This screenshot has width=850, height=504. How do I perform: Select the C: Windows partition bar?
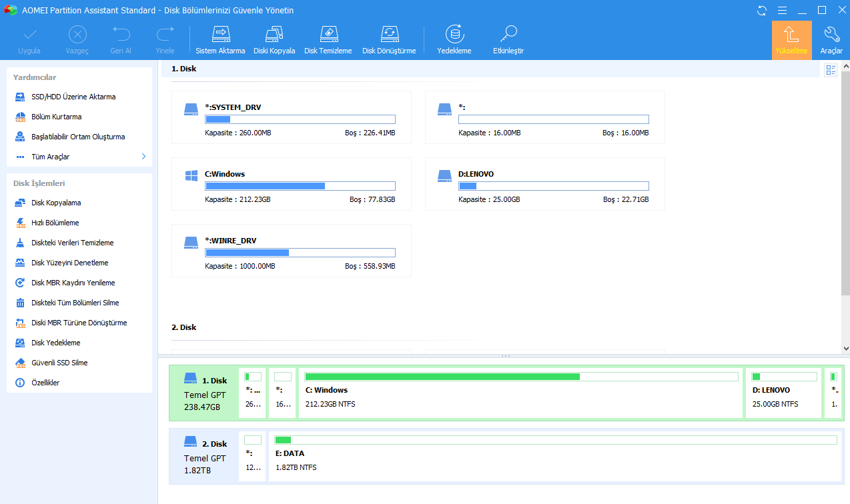click(520, 393)
